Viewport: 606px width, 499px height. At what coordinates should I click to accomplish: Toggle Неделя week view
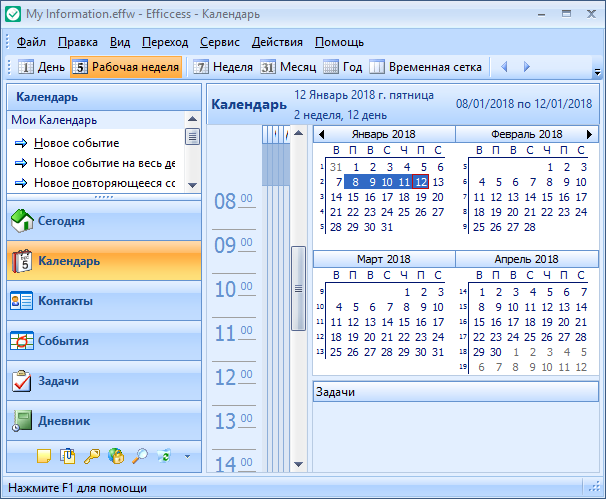click(x=222, y=67)
